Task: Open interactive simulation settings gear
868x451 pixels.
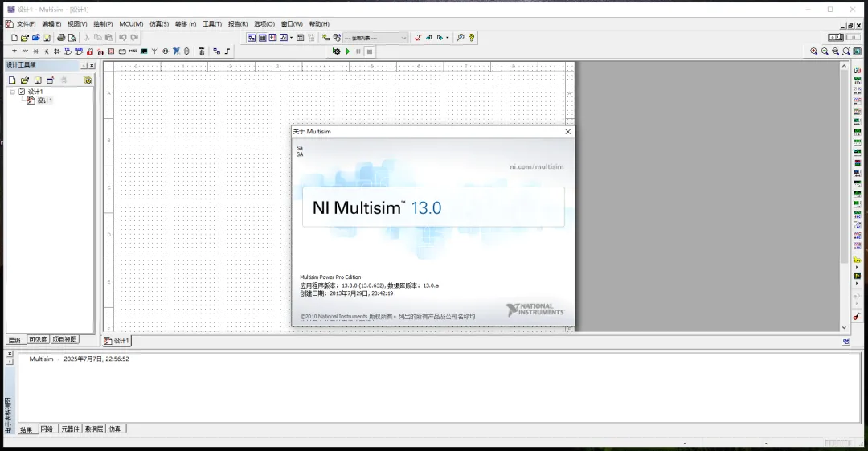Action: [336, 51]
